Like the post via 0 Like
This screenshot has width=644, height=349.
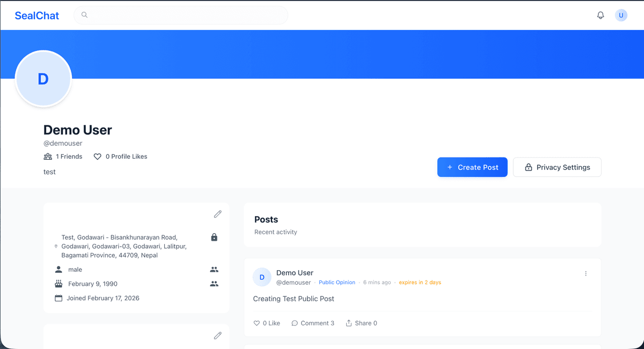coord(267,323)
